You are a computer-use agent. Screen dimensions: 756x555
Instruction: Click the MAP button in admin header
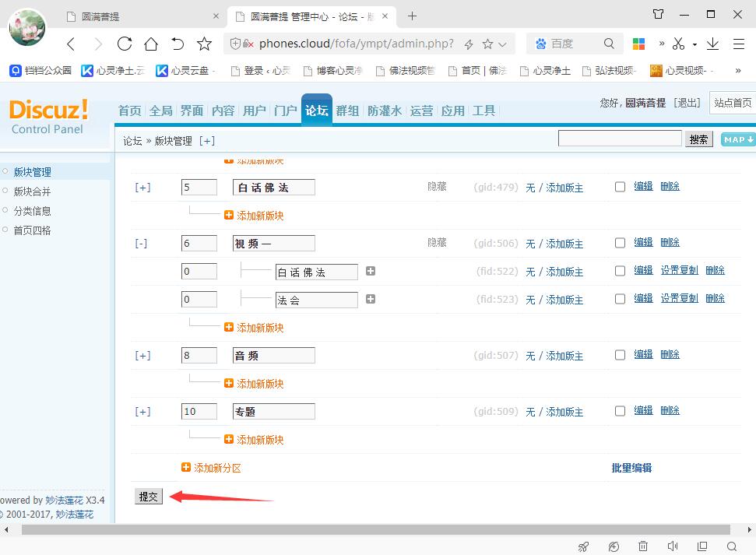738,139
